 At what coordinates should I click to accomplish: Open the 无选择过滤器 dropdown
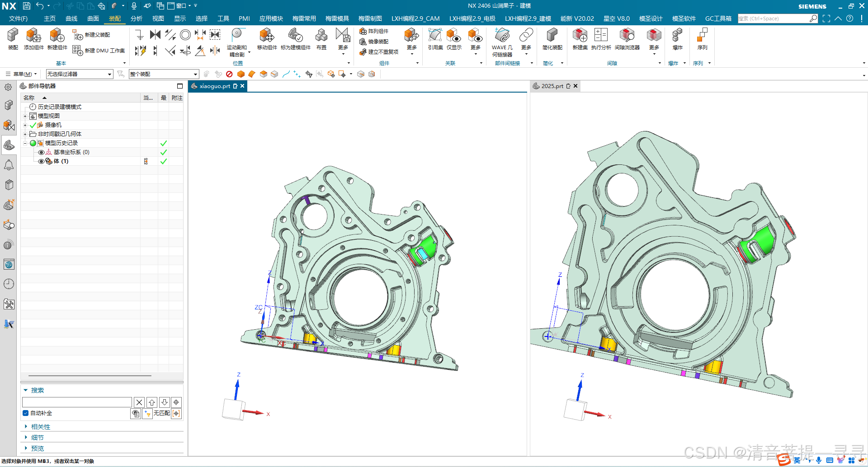point(79,74)
